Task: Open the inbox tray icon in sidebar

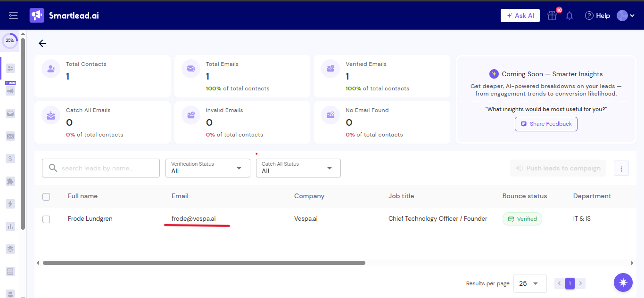Action: pos(10,113)
